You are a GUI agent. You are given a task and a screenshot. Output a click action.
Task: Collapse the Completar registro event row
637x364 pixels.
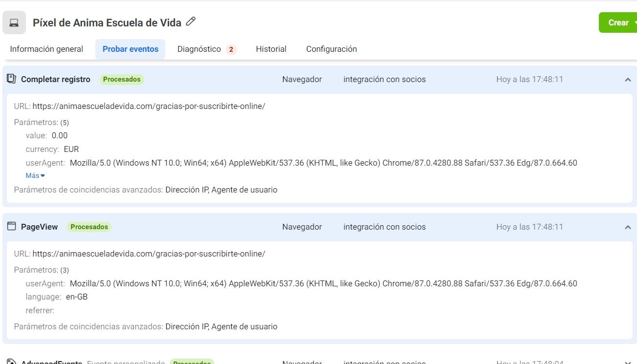[x=628, y=79]
